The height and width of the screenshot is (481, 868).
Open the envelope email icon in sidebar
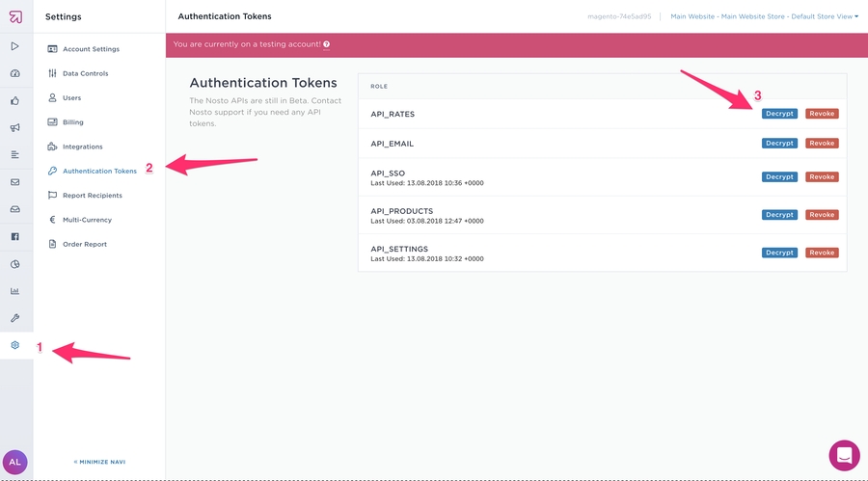point(15,182)
